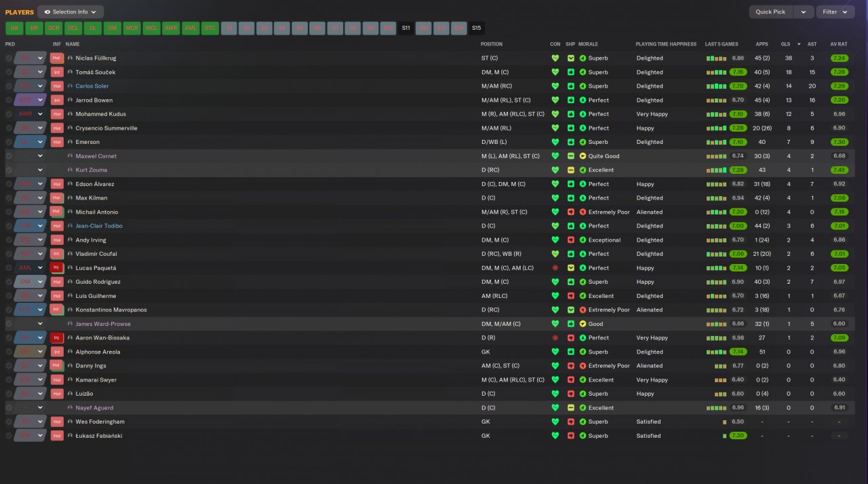Click the 7.45 average rating badge for Kurt Zouma

point(839,170)
